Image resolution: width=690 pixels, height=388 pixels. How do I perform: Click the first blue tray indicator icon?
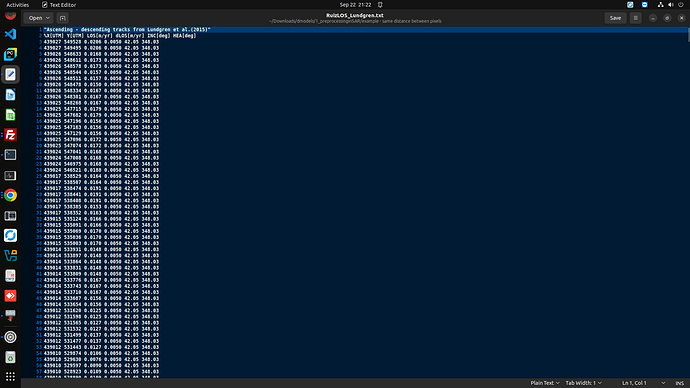630,5
